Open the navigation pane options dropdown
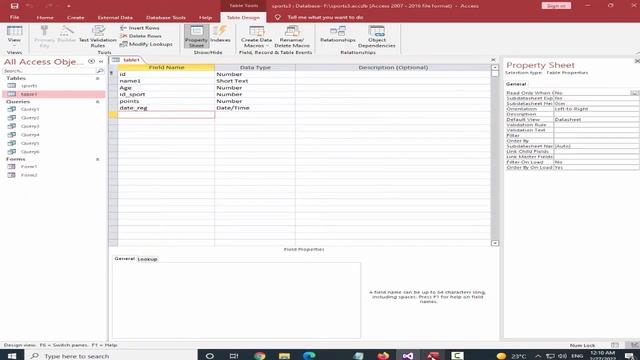 tap(91, 62)
